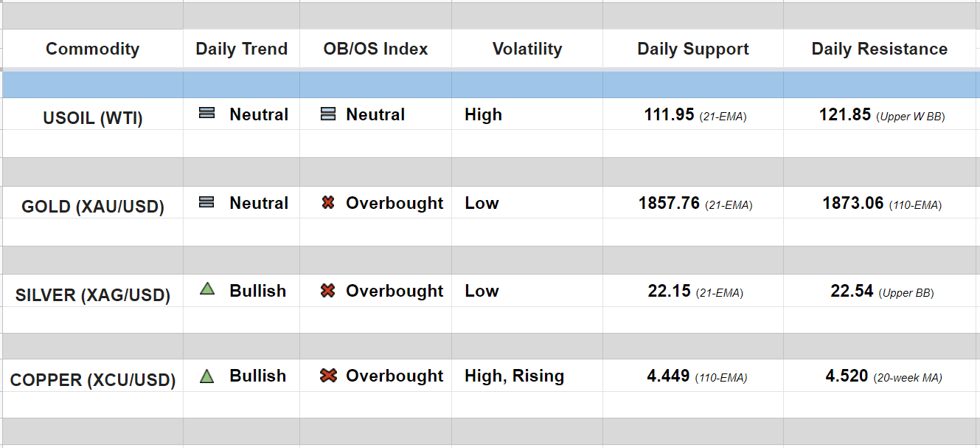The height and width of the screenshot is (448, 980).
Task: Select COPPER's High, Rising volatility cell
Action: click(x=514, y=376)
